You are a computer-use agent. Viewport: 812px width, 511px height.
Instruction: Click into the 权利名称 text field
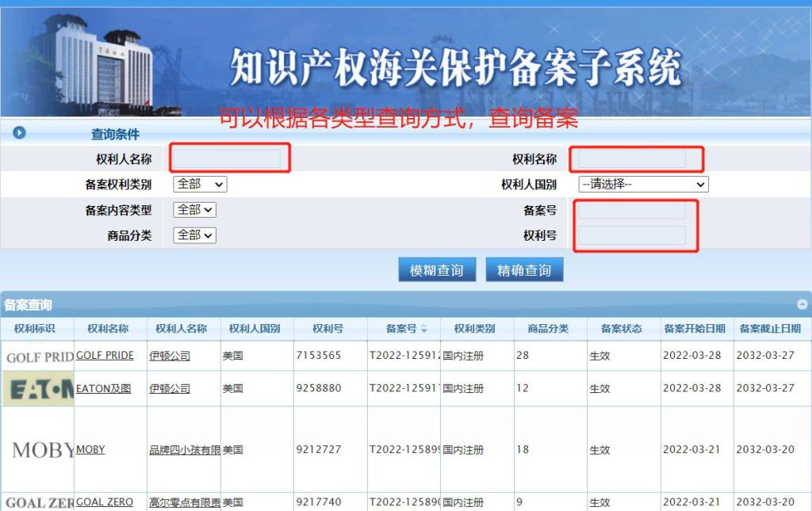[x=632, y=159]
